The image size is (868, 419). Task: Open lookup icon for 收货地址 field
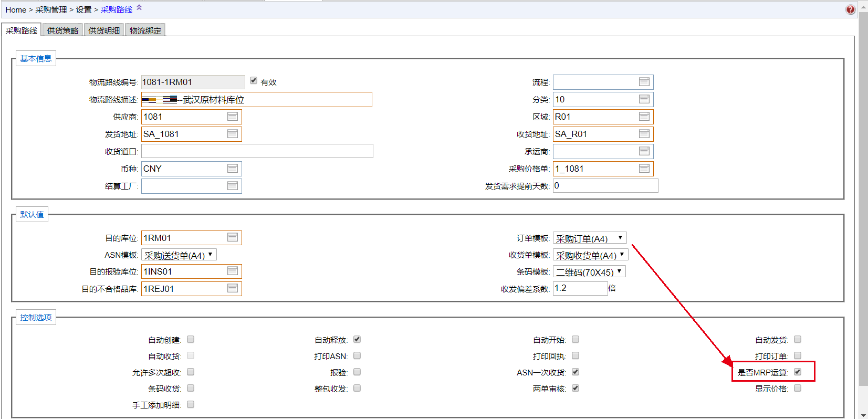[x=644, y=134]
